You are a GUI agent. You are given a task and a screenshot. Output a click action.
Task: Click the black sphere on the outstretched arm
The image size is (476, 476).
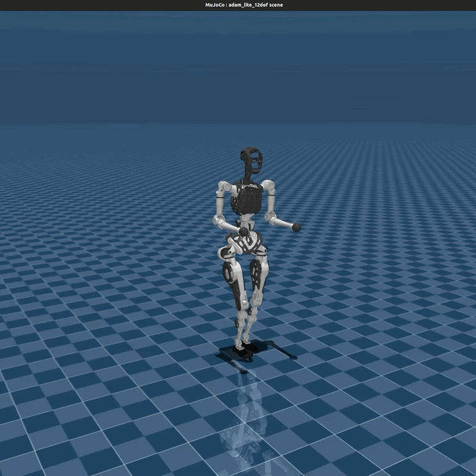tap(296, 227)
